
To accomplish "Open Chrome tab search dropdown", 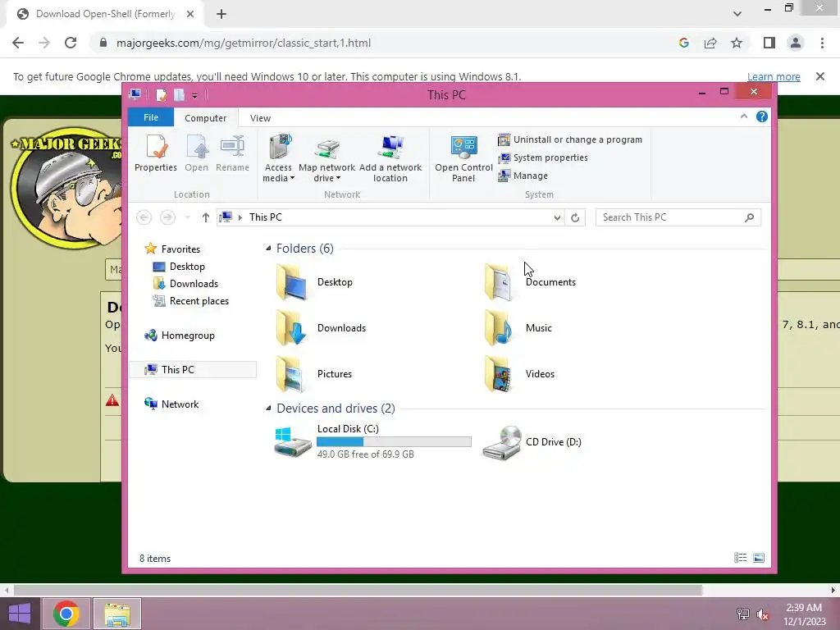I will (737, 14).
